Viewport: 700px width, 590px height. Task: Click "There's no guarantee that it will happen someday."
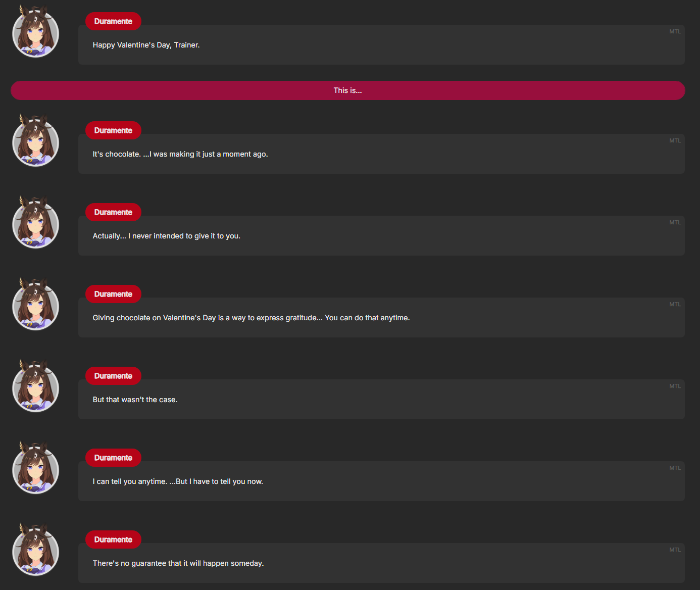tap(178, 563)
